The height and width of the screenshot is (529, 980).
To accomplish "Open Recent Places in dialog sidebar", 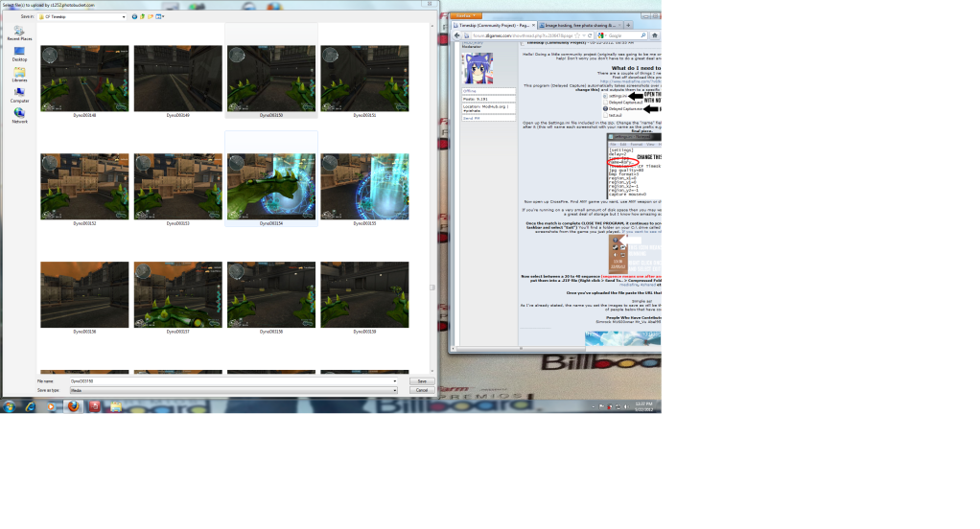I will pos(19,34).
